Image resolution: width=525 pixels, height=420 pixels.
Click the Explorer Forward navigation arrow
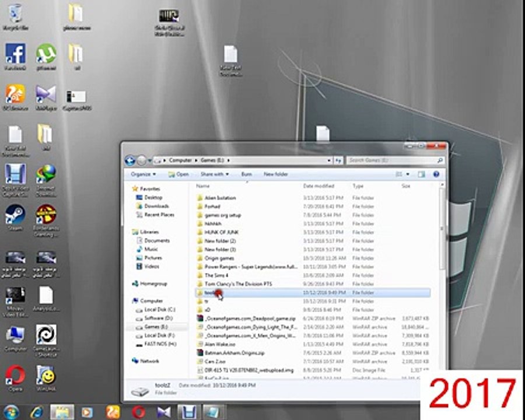(142, 161)
